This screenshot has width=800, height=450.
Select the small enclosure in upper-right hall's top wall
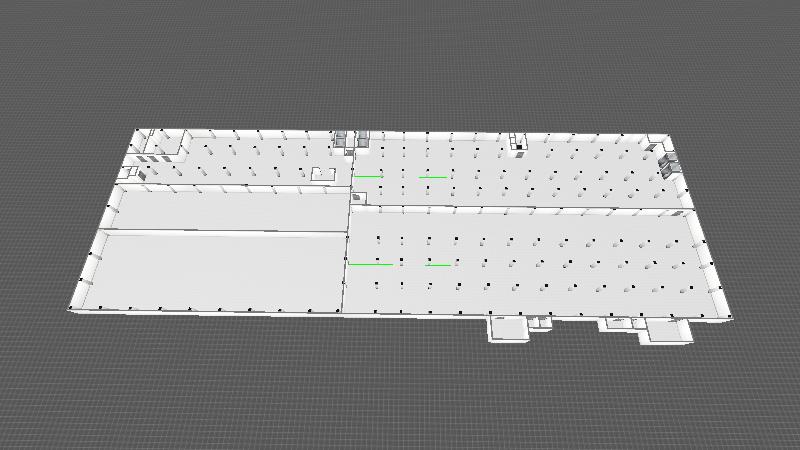tap(518, 142)
